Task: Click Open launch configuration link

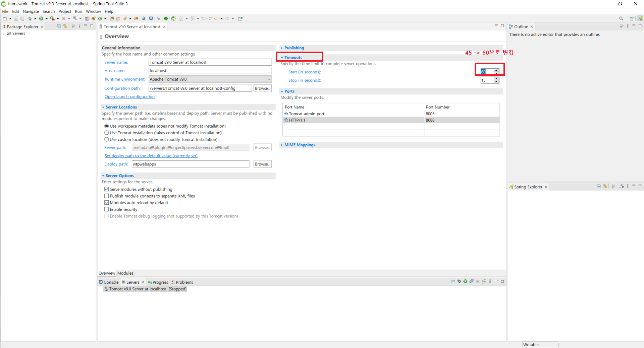Action: pos(129,97)
